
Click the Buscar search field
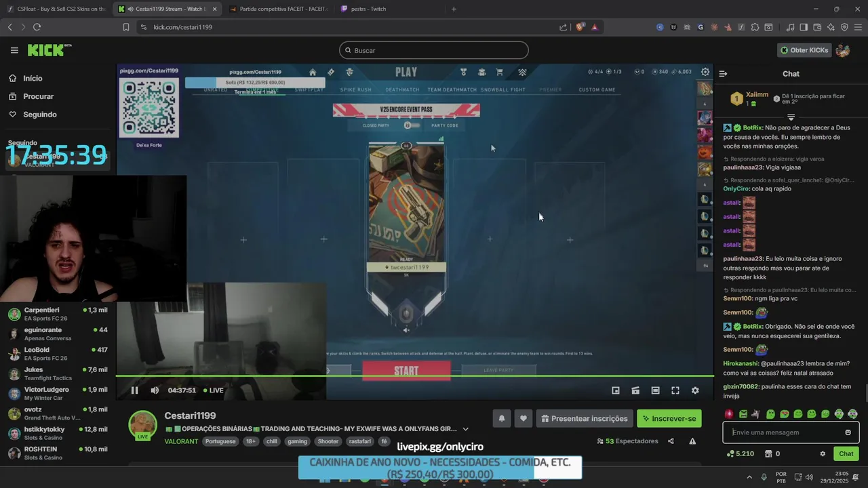click(x=434, y=50)
